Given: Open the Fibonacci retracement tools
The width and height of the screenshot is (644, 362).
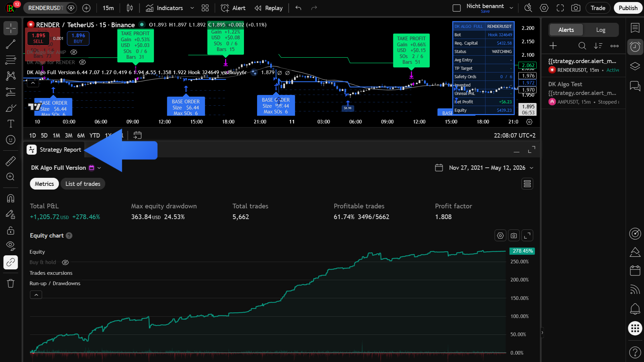Looking at the screenshot, I should coord(10,60).
